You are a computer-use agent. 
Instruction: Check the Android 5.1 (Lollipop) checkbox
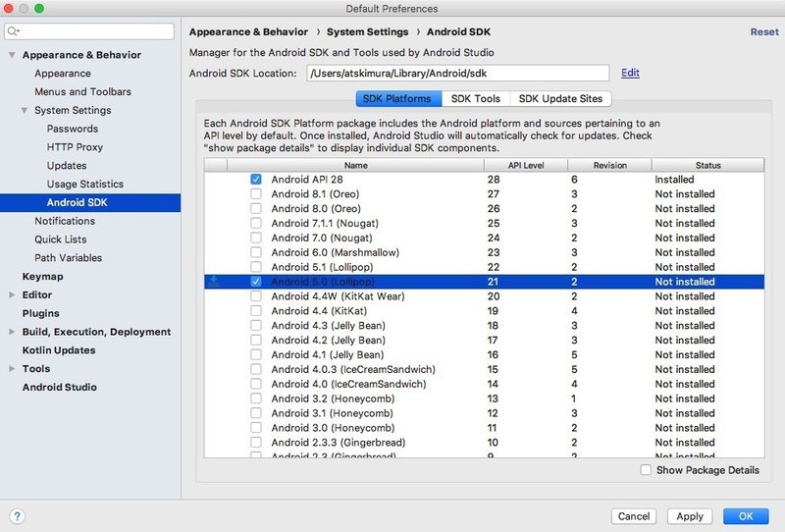pyautogui.click(x=256, y=267)
